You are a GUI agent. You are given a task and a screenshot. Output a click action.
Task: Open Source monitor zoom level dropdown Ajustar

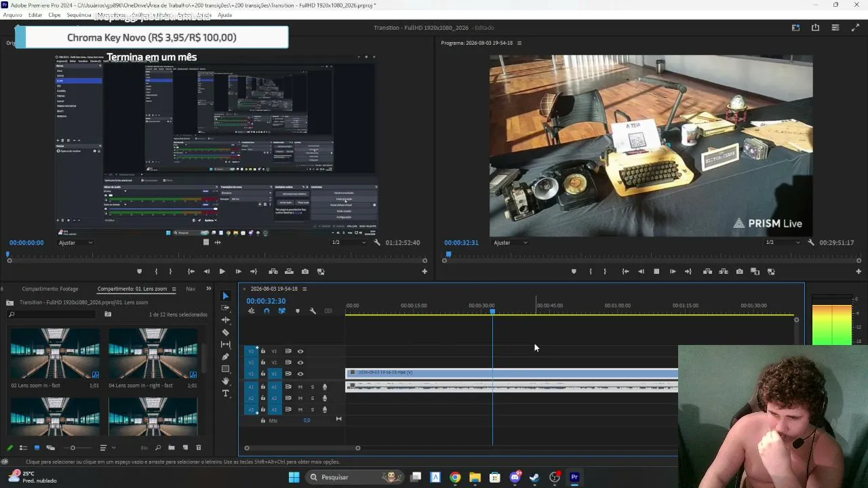tap(76, 243)
